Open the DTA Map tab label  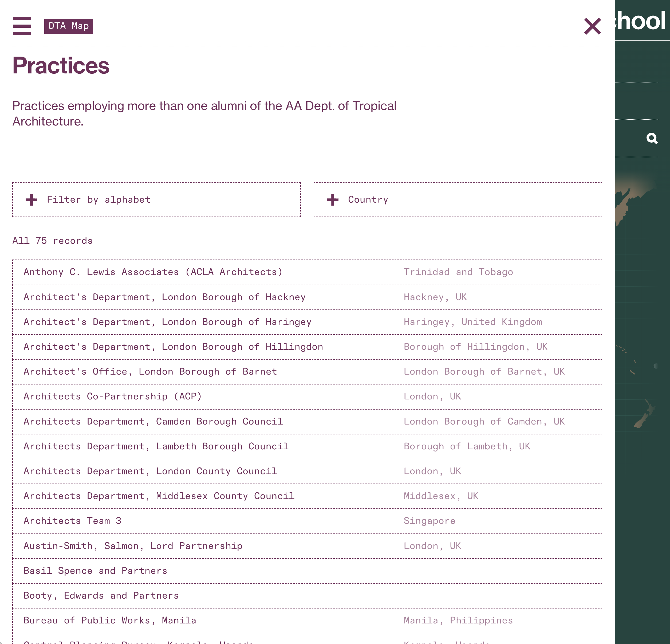point(69,26)
